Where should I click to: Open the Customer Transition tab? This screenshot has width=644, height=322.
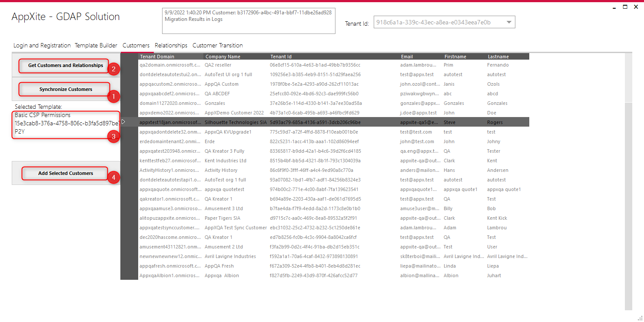click(217, 45)
